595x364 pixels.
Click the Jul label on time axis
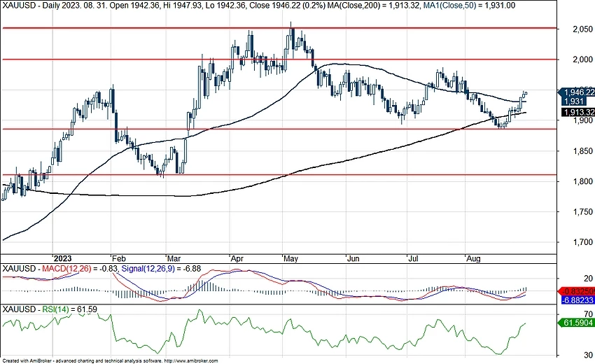pyautogui.click(x=413, y=259)
